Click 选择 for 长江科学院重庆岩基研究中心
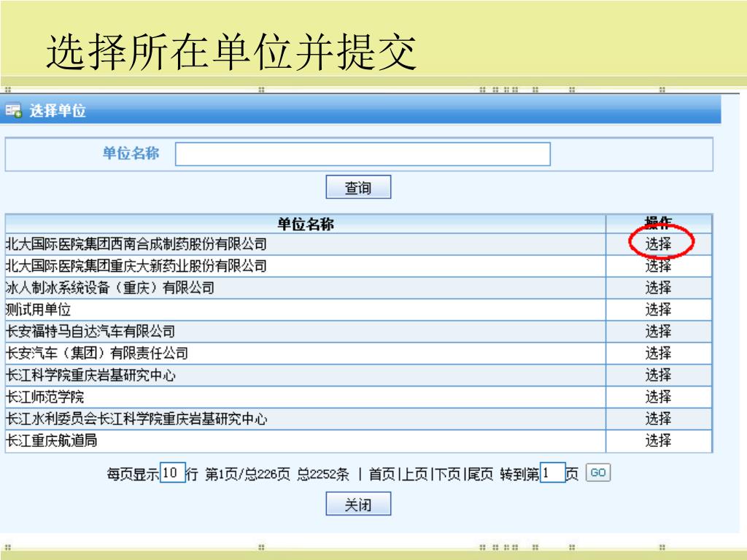Screen dimensions: 747x560 point(659,376)
